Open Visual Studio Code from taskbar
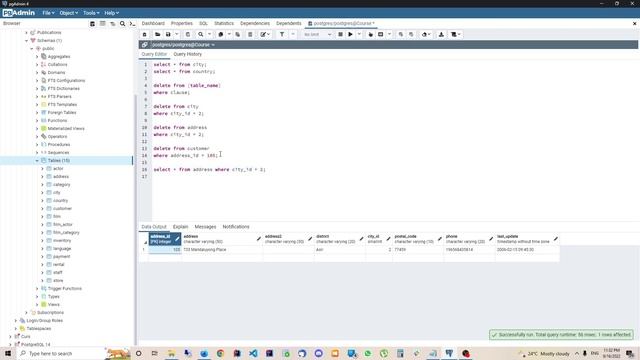The width and height of the screenshot is (640, 360). [x=253, y=353]
